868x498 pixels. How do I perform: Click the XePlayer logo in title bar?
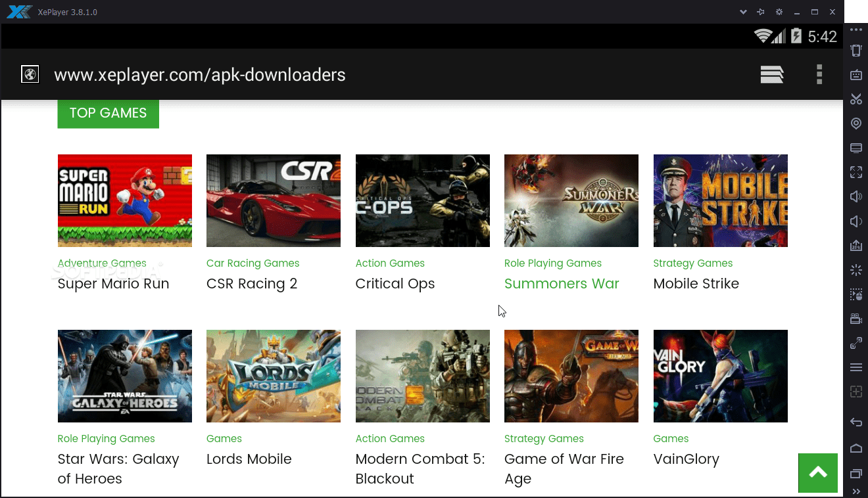(20, 12)
